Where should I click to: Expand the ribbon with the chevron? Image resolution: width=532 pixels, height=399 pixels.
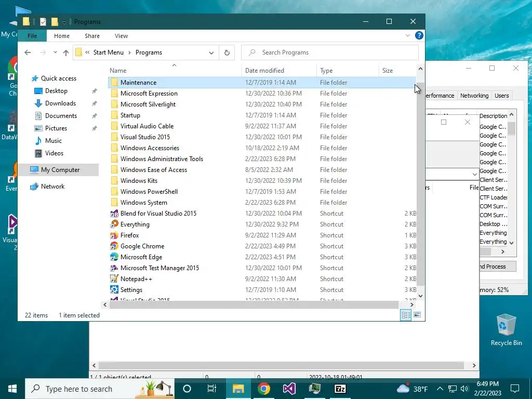coord(408,35)
